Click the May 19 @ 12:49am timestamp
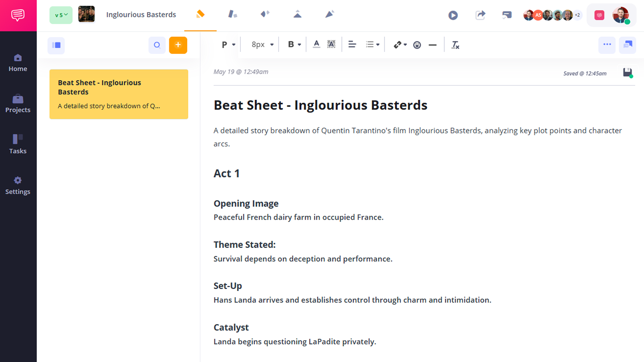 coord(241,72)
